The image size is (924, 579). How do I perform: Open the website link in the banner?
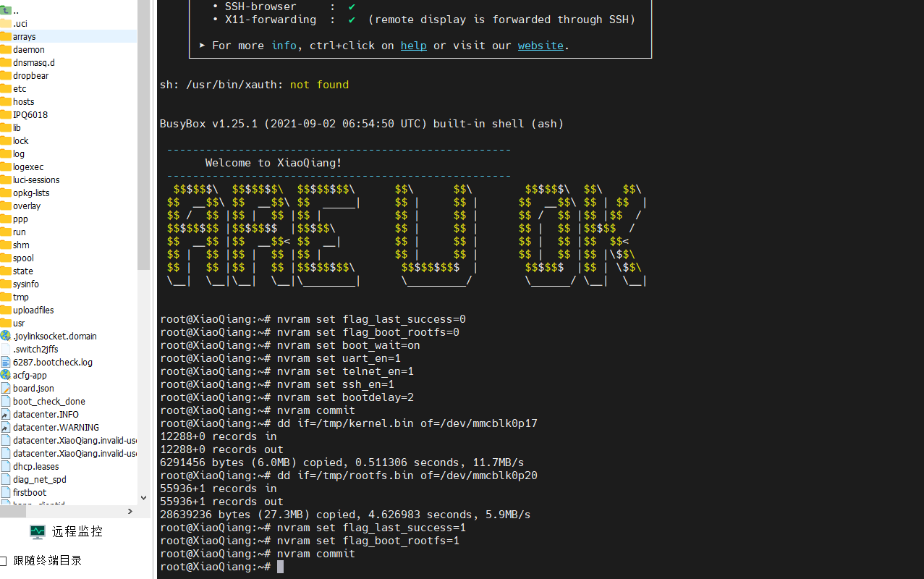(540, 45)
